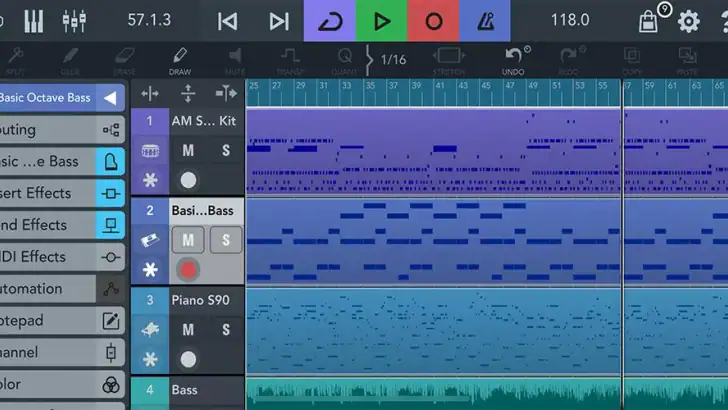728x410 pixels.
Task: Mute the Piano S90 track
Action: click(188, 330)
